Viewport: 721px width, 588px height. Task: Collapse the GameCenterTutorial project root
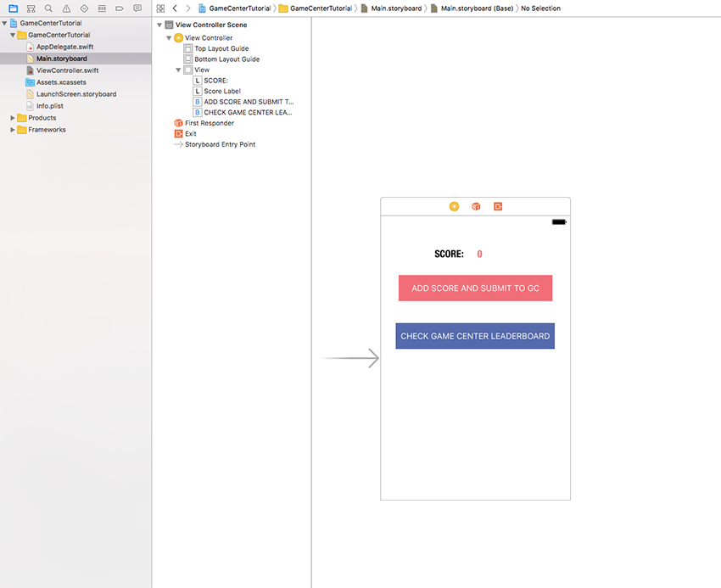pyautogui.click(x=4, y=23)
